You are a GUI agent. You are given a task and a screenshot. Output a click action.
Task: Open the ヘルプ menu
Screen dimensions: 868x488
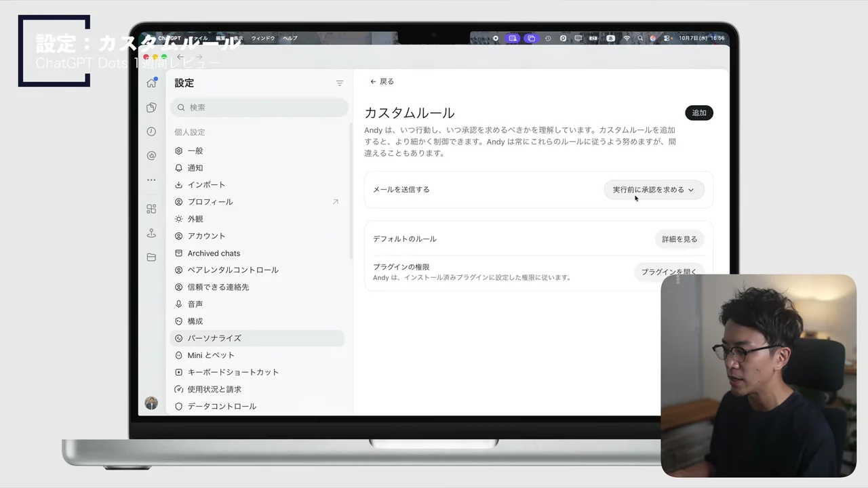click(290, 38)
